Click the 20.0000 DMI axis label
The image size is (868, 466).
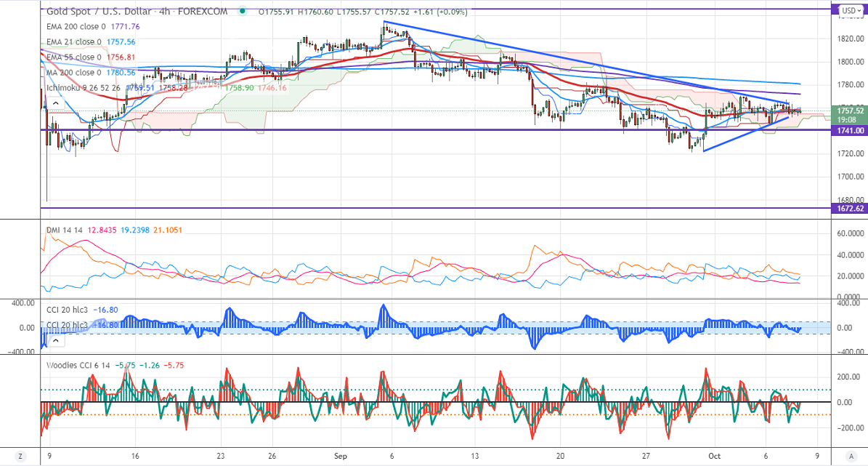(851, 276)
